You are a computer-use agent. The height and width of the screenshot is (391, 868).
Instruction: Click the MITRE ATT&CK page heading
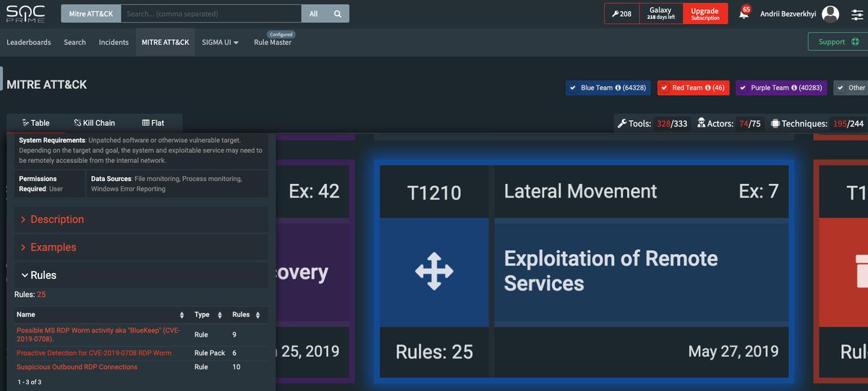46,85
